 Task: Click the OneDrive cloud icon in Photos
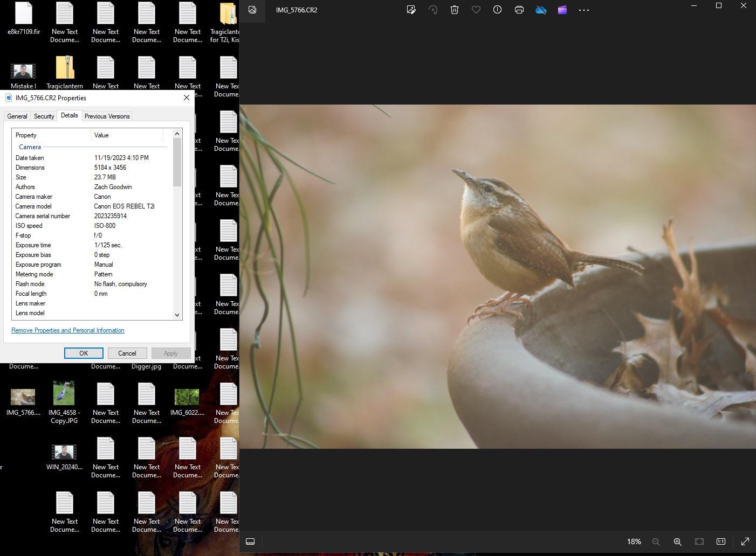tap(541, 10)
